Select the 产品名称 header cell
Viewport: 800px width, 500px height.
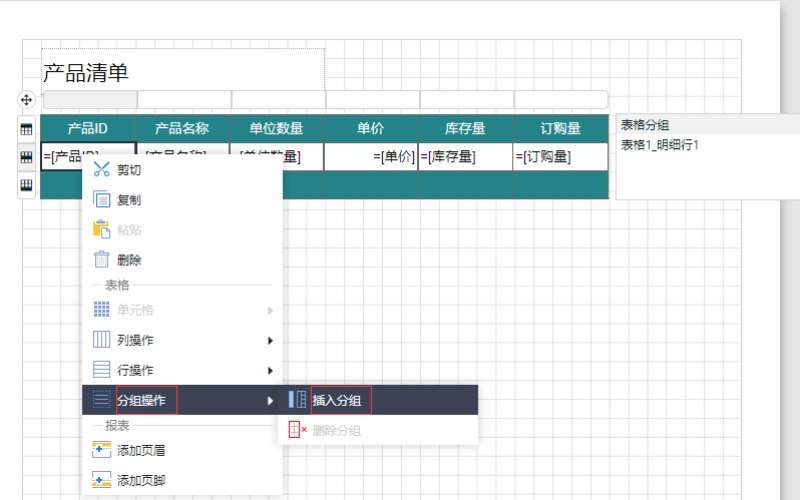[182, 129]
